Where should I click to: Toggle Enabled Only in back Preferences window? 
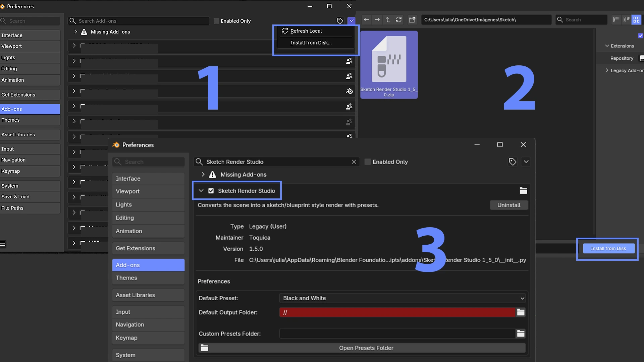point(216,21)
